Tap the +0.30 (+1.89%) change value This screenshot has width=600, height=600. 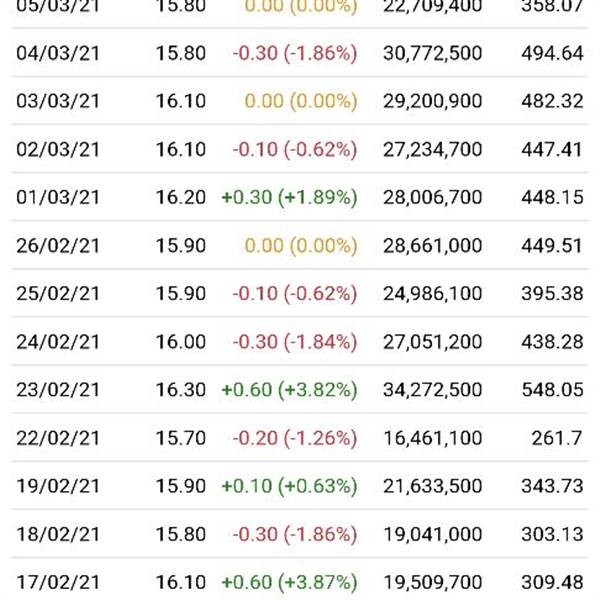(x=289, y=197)
